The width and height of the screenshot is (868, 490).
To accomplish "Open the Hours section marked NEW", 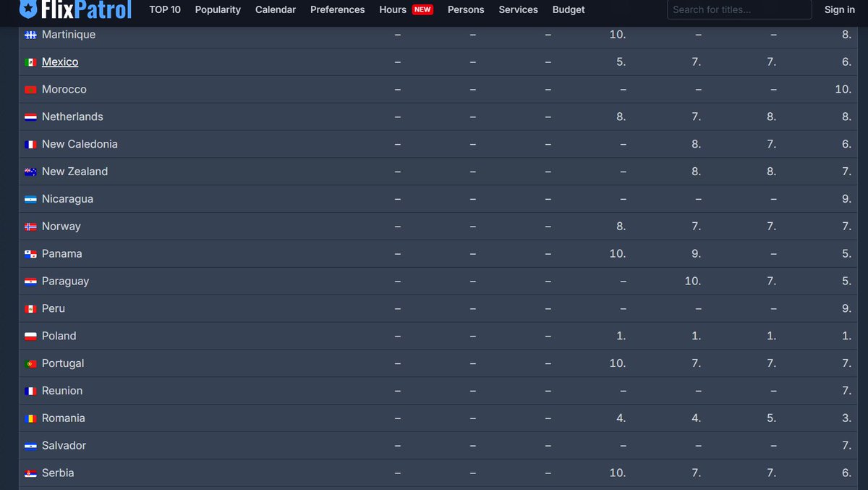I will pyautogui.click(x=406, y=9).
